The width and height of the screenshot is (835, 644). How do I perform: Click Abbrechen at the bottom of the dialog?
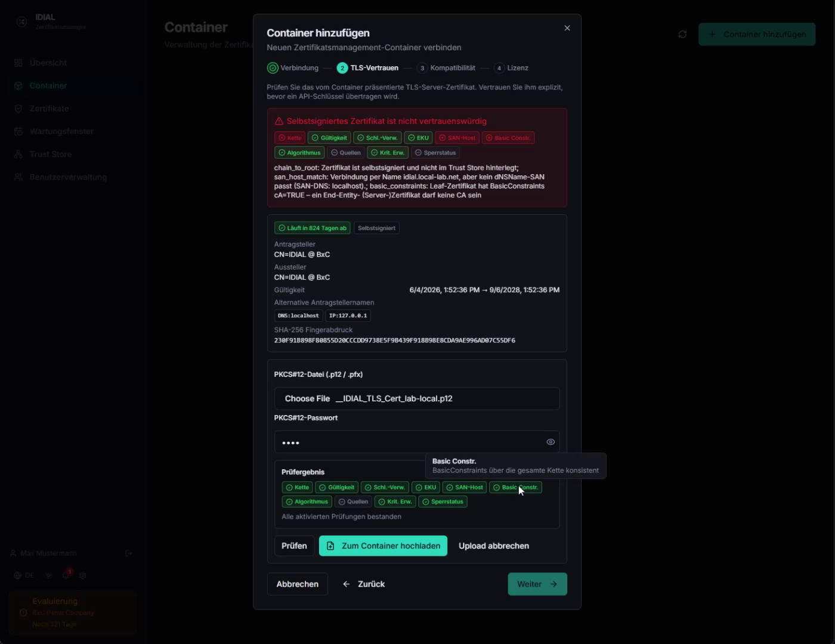point(298,584)
